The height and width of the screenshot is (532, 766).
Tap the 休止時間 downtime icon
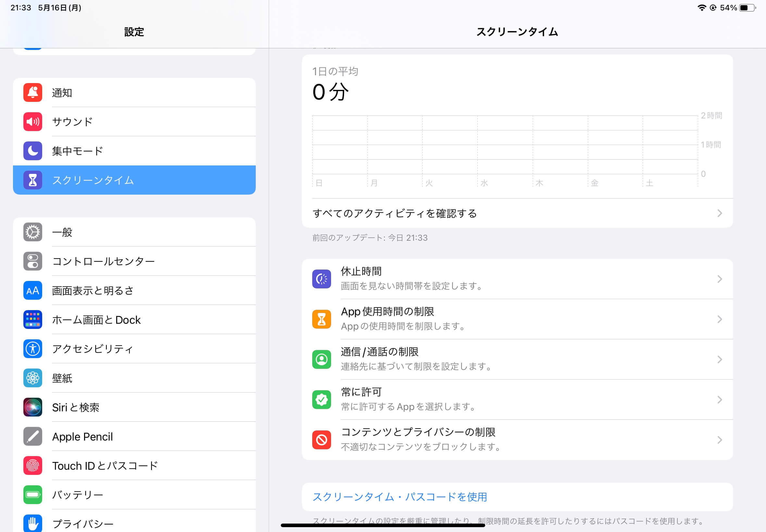pyautogui.click(x=321, y=279)
